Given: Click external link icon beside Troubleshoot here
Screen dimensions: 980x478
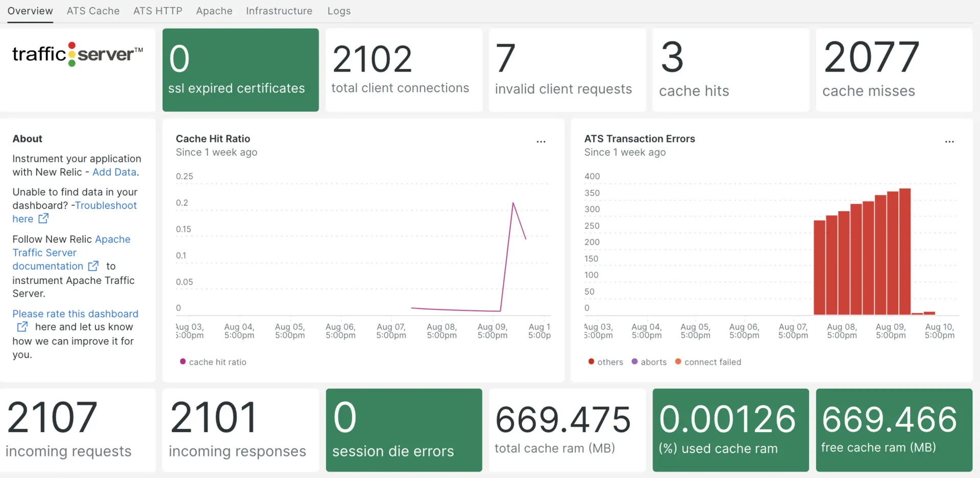Looking at the screenshot, I should 43,219.
